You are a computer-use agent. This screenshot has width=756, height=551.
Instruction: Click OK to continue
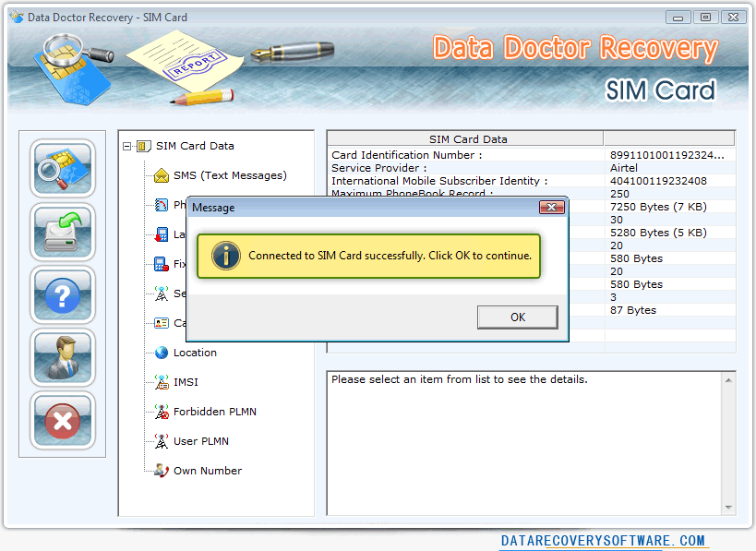click(517, 317)
